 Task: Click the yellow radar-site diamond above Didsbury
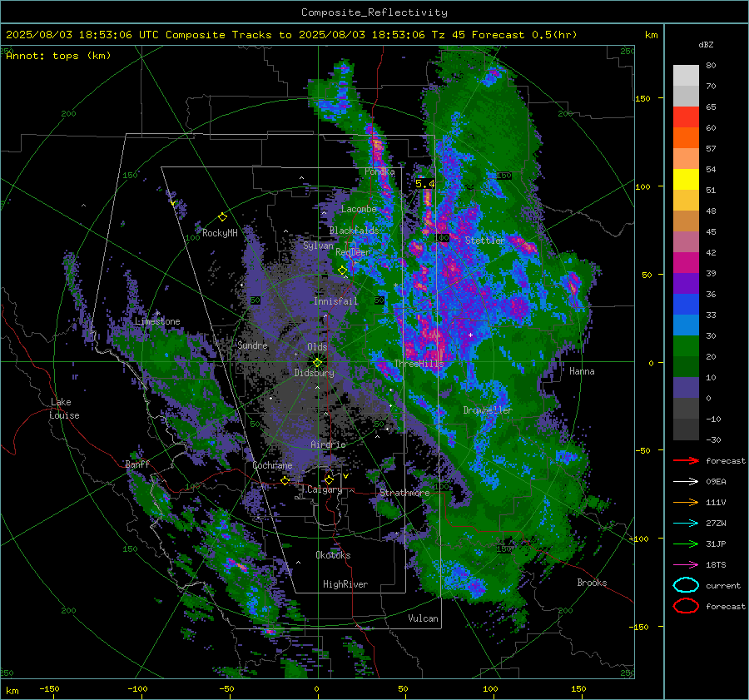318,362
